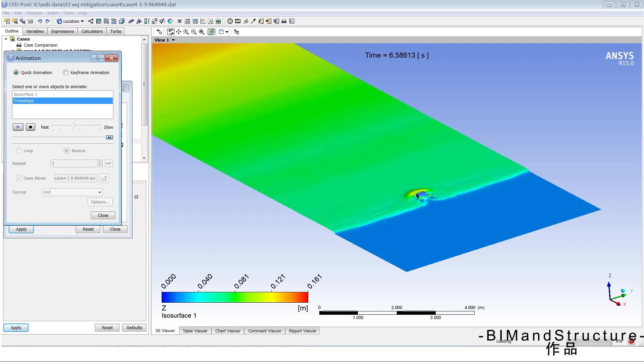Viewport: 644px width, 362px height.
Task: Select the Quick Animation radio button
Action: pos(16,72)
